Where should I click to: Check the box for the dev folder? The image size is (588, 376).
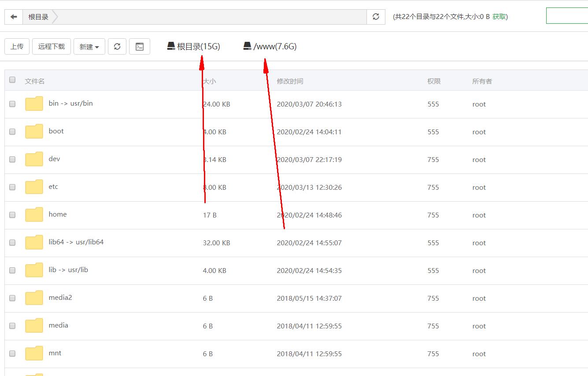pos(12,159)
